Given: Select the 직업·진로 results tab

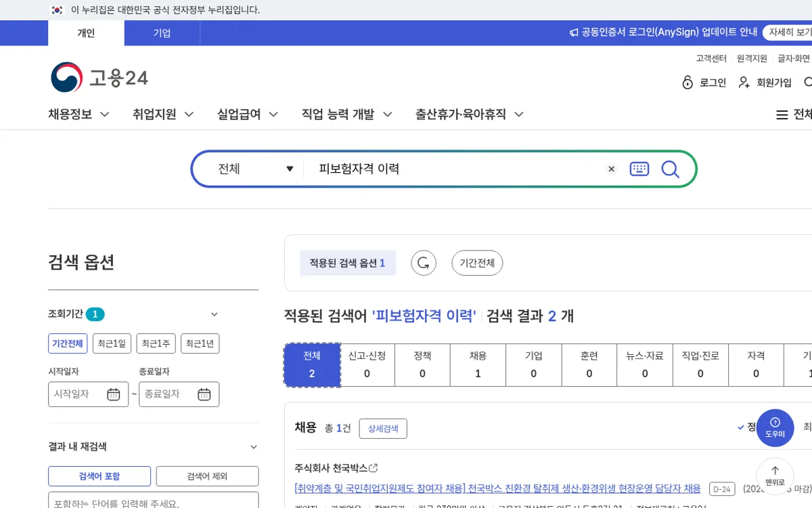Looking at the screenshot, I should (700, 365).
